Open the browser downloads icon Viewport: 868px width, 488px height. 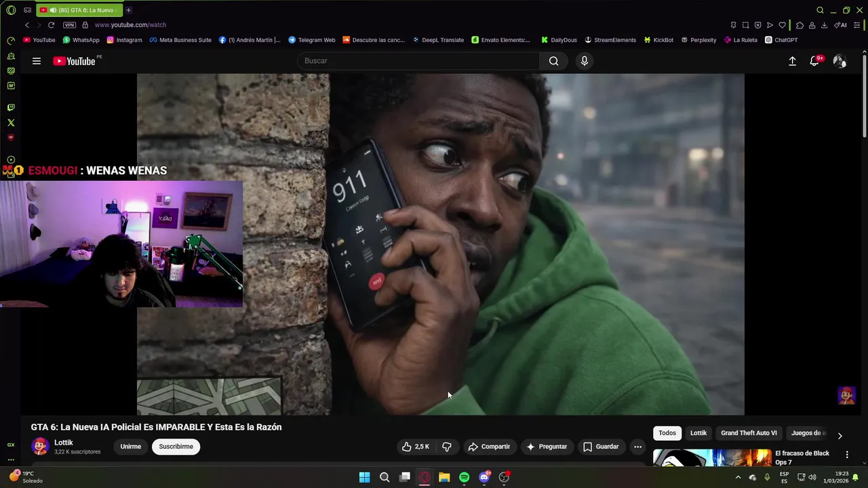point(824,25)
